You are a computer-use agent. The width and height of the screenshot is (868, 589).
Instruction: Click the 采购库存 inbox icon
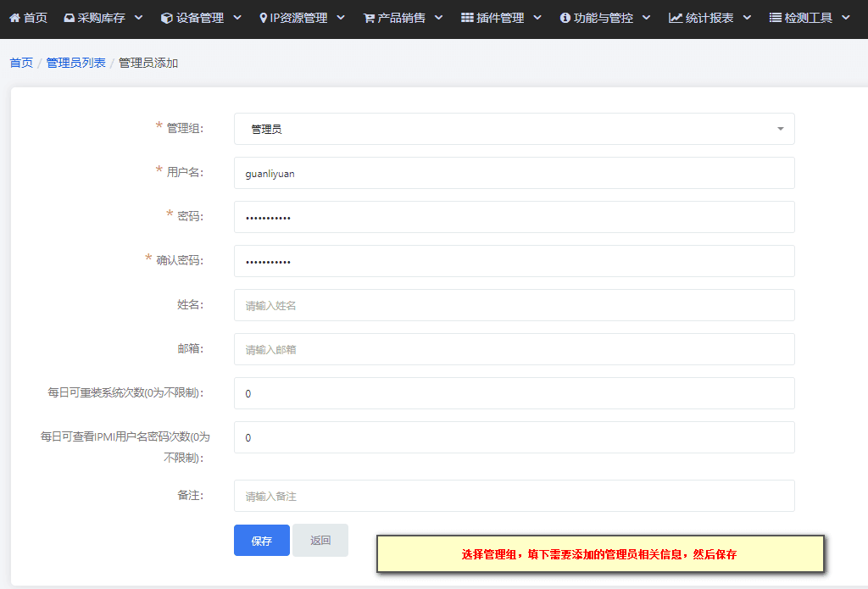(70, 18)
